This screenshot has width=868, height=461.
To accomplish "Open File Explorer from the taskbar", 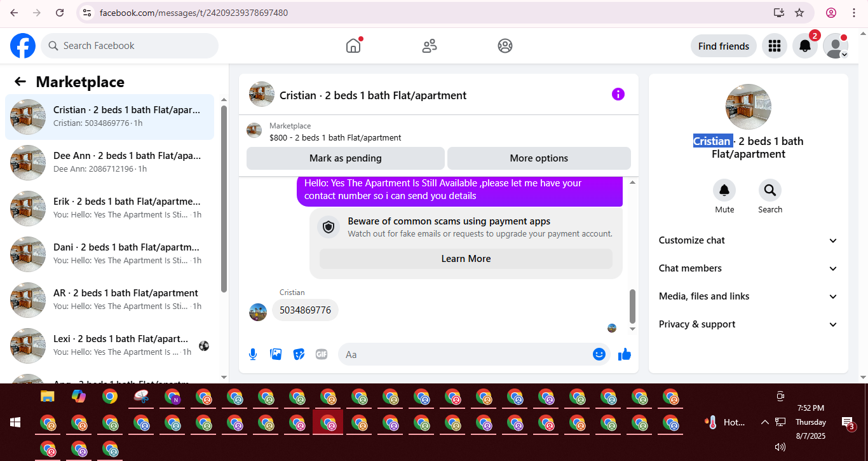I will pos(47,397).
